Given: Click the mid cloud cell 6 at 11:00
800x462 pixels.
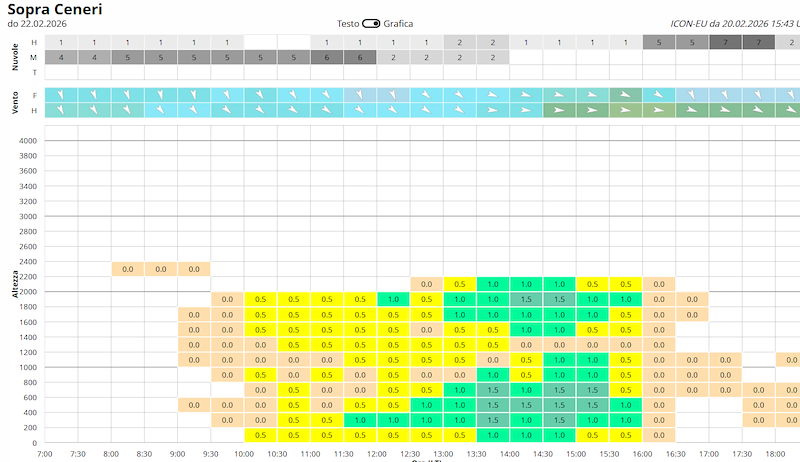Looking at the screenshot, I should (x=327, y=58).
